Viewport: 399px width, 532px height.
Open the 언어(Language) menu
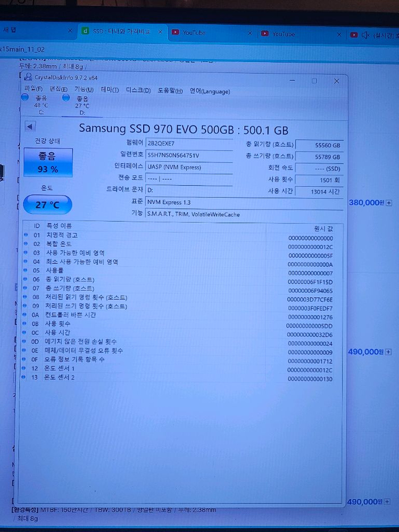coord(210,91)
